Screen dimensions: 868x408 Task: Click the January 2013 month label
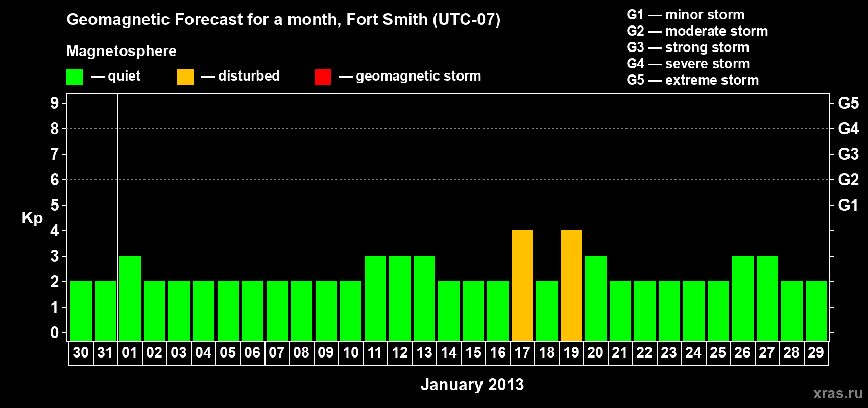point(472,385)
